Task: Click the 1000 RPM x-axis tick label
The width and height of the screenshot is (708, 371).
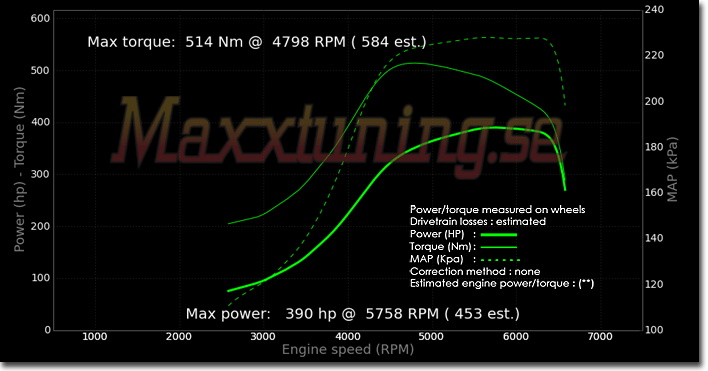Action: tap(94, 337)
